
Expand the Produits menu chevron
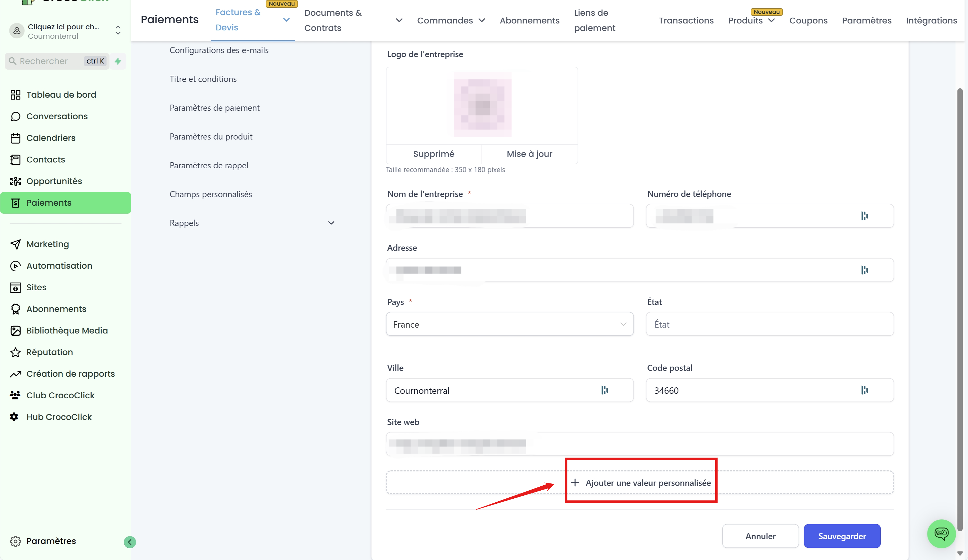771,20
